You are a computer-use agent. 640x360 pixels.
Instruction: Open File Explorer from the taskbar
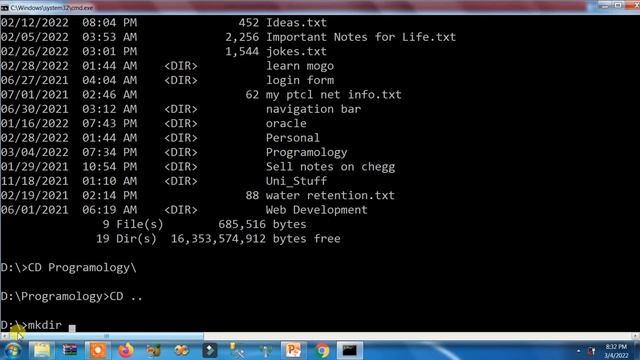(x=42, y=351)
